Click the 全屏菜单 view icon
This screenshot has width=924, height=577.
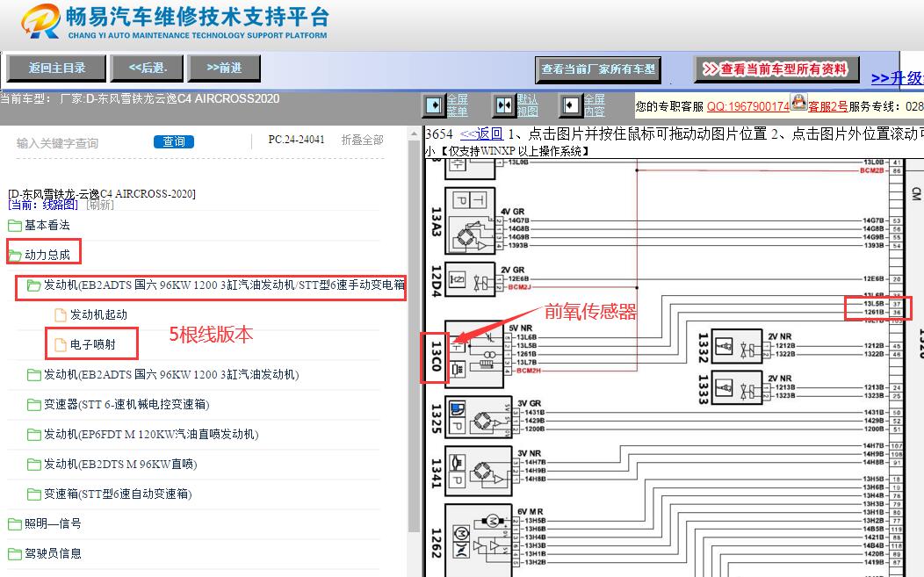[434, 105]
